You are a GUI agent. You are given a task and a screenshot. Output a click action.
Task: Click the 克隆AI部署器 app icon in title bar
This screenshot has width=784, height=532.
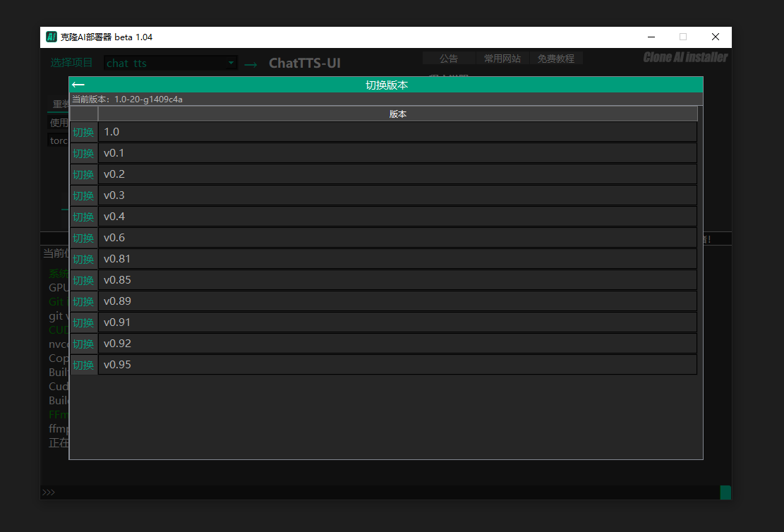click(51, 37)
